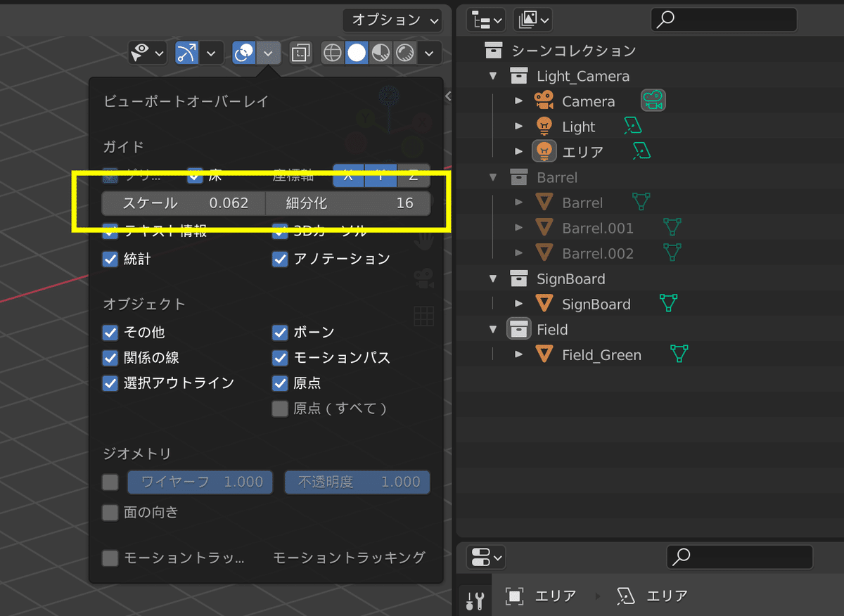This screenshot has width=844, height=616.
Task: Open the properties editor type dropdown
Action: click(486, 558)
